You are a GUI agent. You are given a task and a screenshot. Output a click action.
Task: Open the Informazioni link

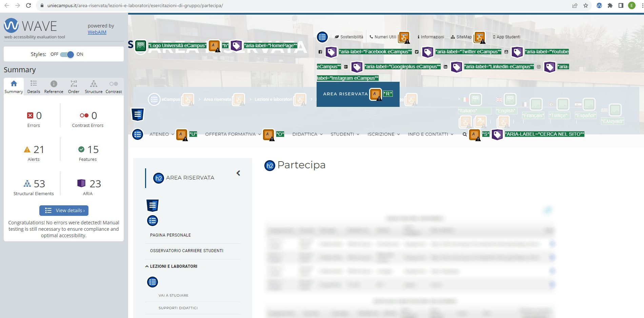coord(430,37)
